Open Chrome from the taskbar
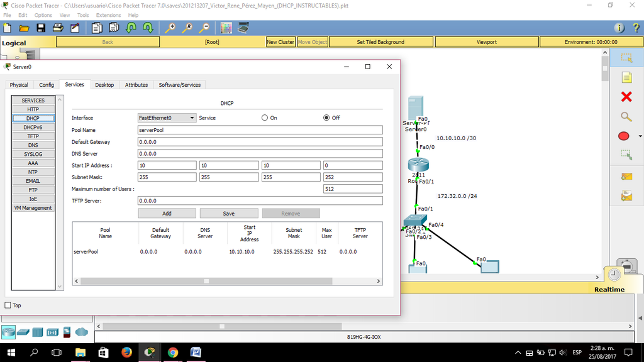This screenshot has height=362, width=644. click(x=173, y=352)
